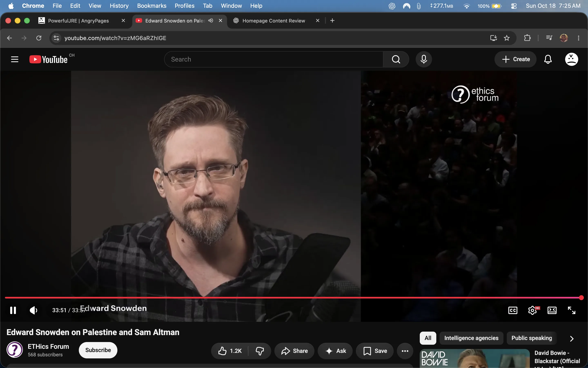Screen dimensions: 588x368
Task: Bookmark this page with the star
Action: 507,38
